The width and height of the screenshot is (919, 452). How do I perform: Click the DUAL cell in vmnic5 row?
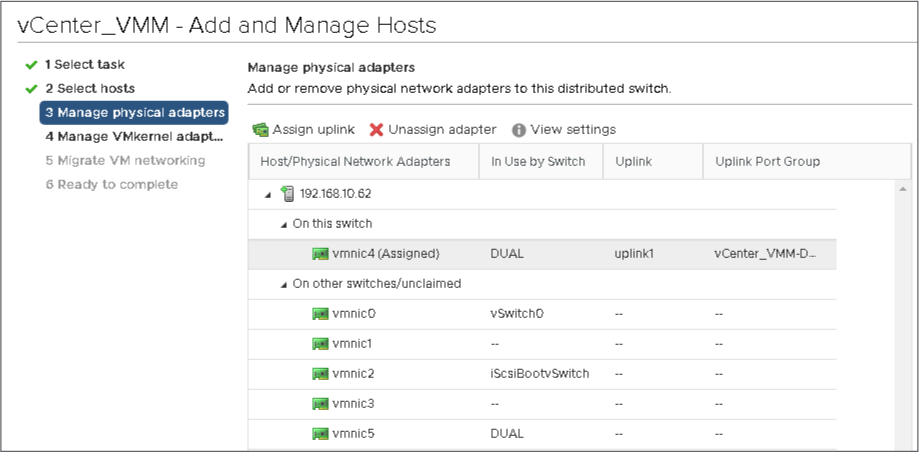click(506, 434)
